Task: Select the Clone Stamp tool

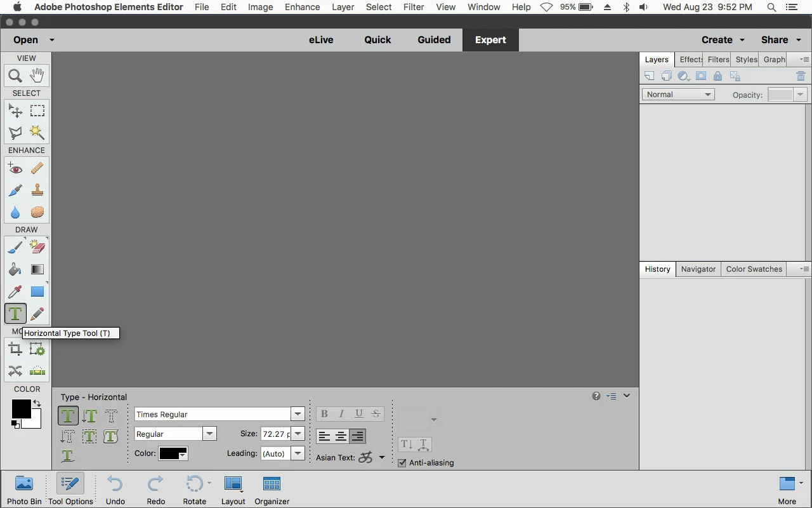Action: [x=37, y=190]
